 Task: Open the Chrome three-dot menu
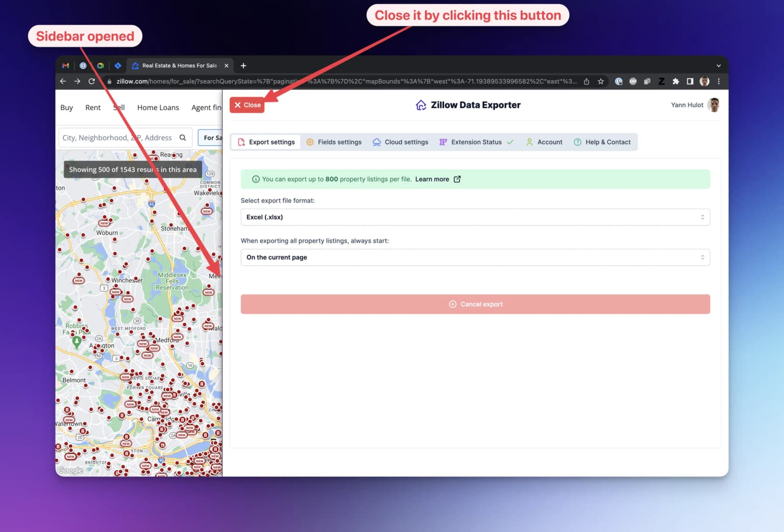[719, 81]
